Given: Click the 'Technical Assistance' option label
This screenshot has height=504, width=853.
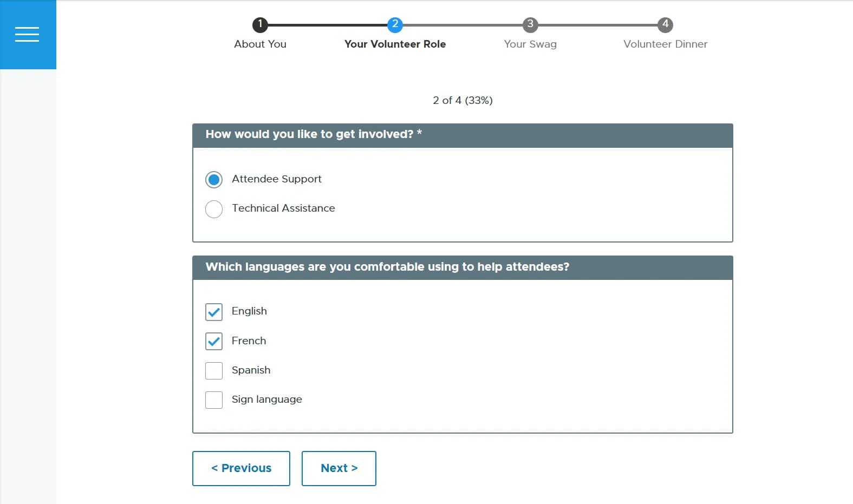Looking at the screenshot, I should point(283,208).
